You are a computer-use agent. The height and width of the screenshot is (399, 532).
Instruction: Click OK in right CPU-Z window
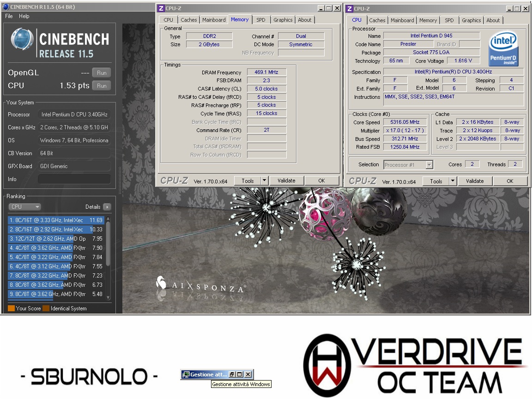coord(510,181)
